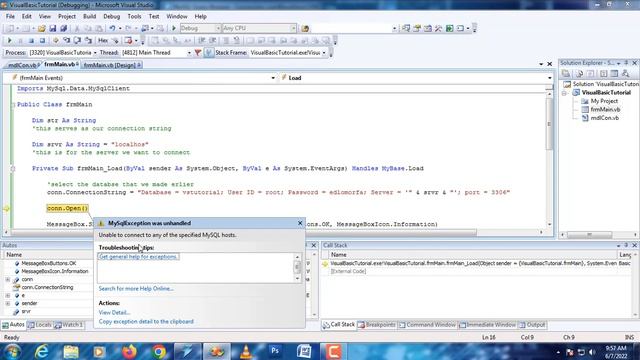The height and width of the screenshot is (360, 640).
Task: Select frmMain.vb in Solution Explorer
Action: point(605,109)
